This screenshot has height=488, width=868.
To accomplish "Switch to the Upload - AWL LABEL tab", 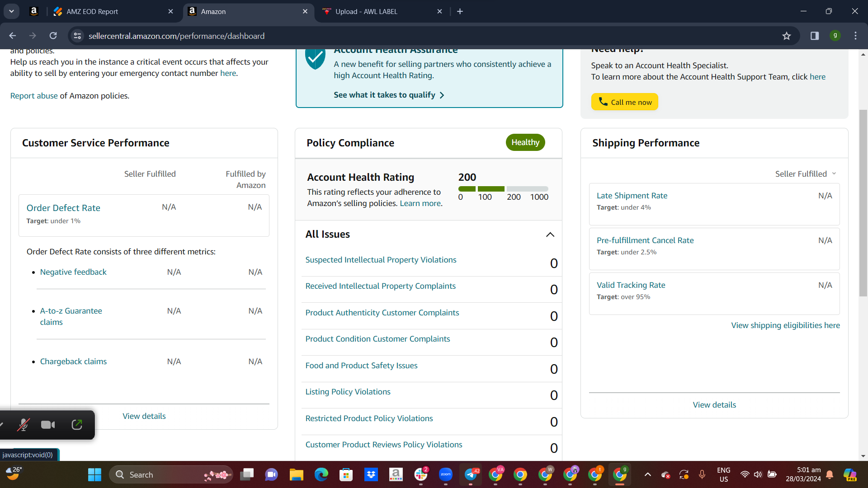I will pos(381,11).
